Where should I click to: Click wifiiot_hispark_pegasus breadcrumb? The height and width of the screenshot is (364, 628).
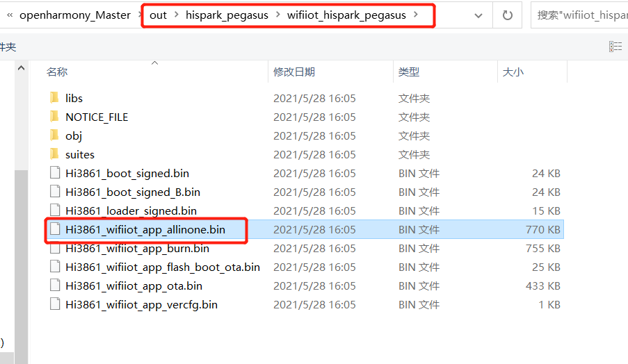(x=346, y=15)
